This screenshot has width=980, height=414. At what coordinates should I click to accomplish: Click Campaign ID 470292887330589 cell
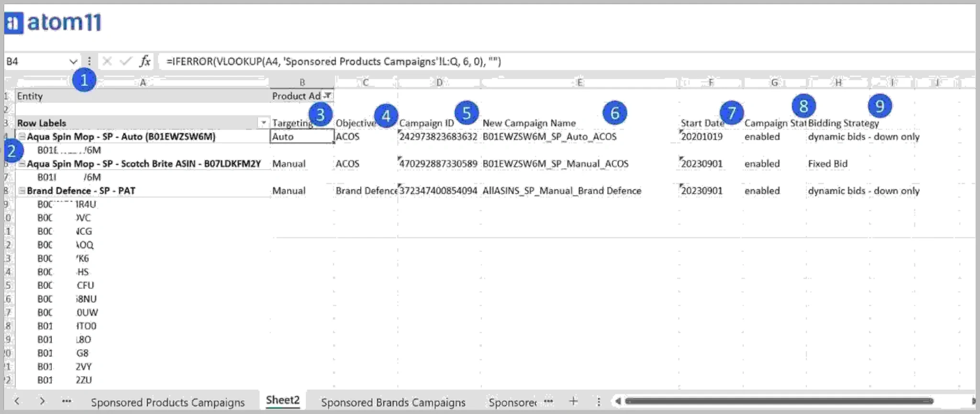439,164
